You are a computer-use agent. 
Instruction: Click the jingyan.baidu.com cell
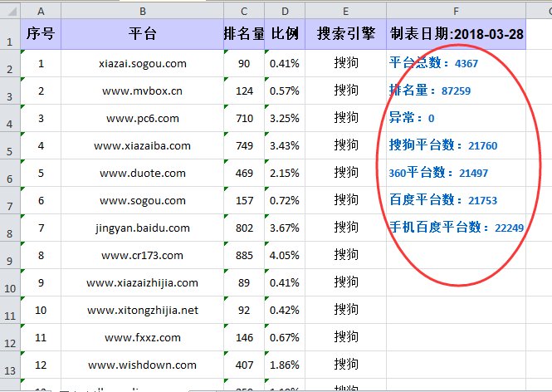142,228
